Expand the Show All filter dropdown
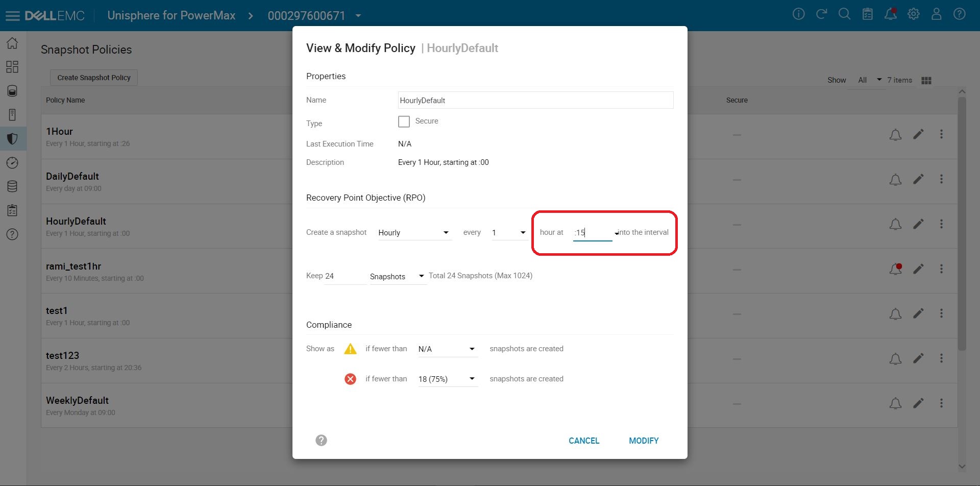Image resolution: width=980 pixels, height=486 pixels. (868, 80)
